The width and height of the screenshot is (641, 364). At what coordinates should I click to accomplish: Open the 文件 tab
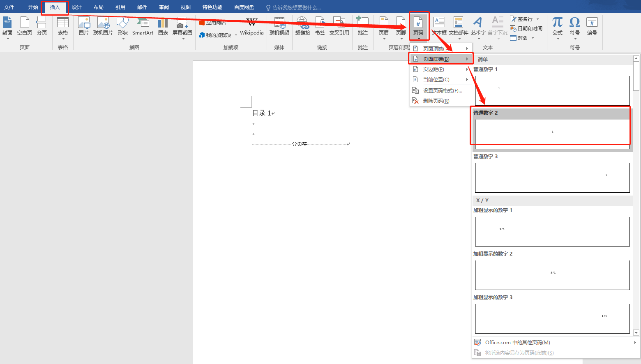click(x=9, y=7)
